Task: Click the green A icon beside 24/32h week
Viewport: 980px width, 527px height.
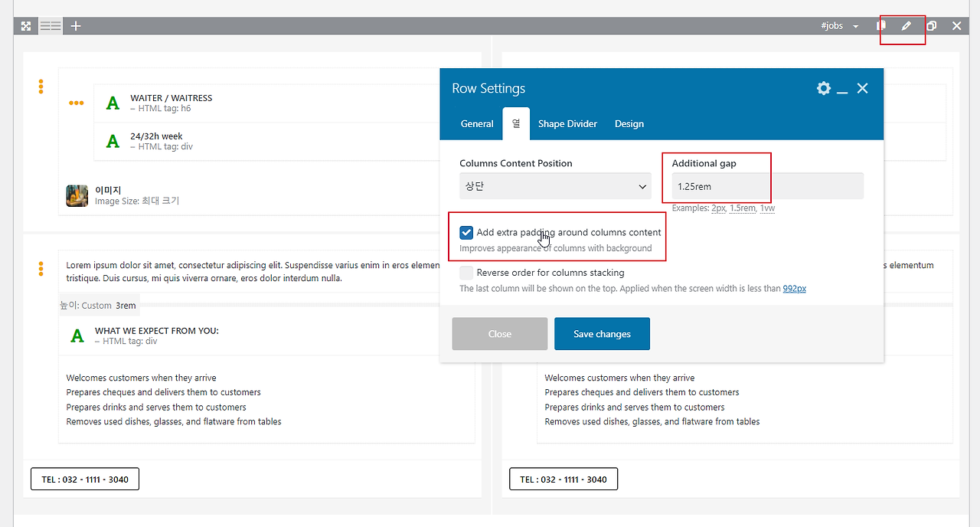Action: tap(113, 141)
